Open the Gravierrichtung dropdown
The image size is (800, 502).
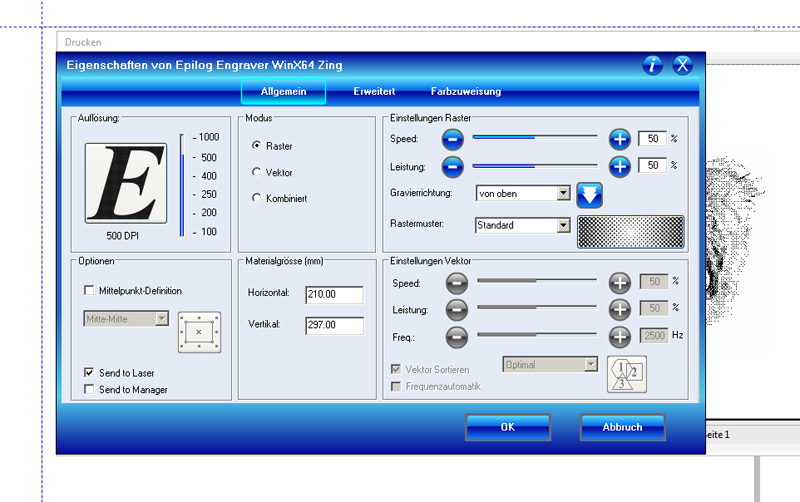(563, 193)
